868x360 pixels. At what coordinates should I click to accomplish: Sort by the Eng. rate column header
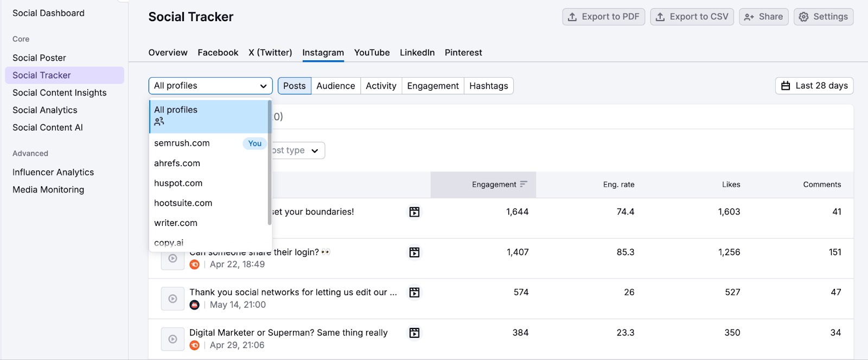click(x=618, y=185)
